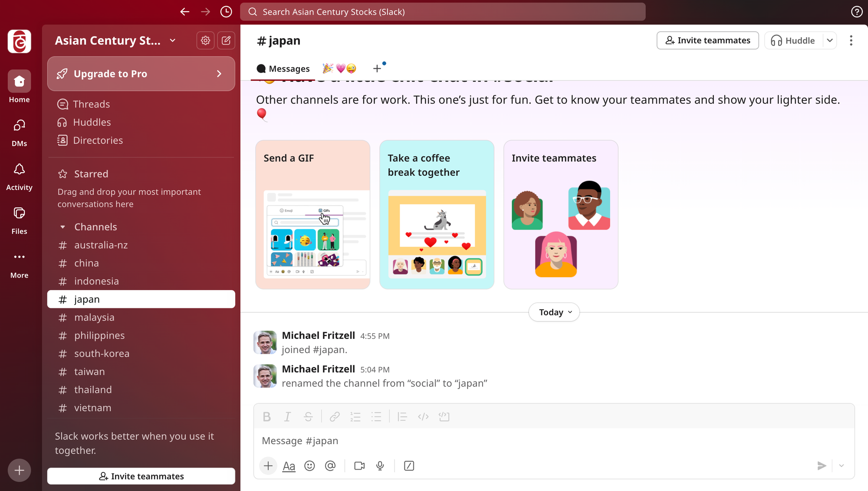Click the new message compose icon

tap(226, 40)
